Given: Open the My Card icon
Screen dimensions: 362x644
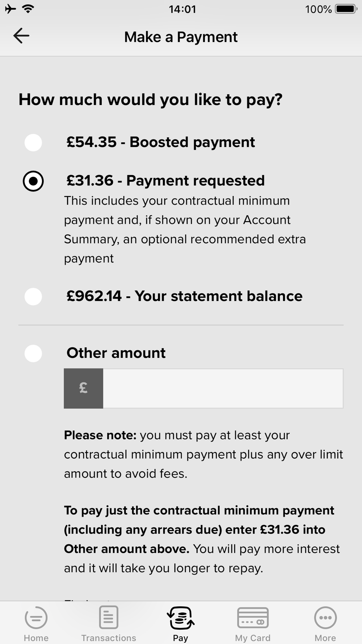Looking at the screenshot, I should tap(253, 618).
